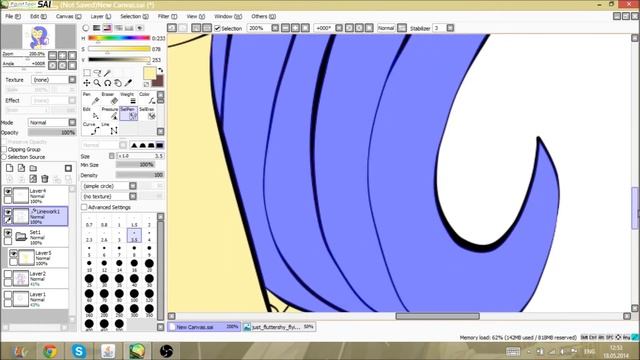Adjust the Hue color slider
The image size is (640, 360).
coord(119,38)
